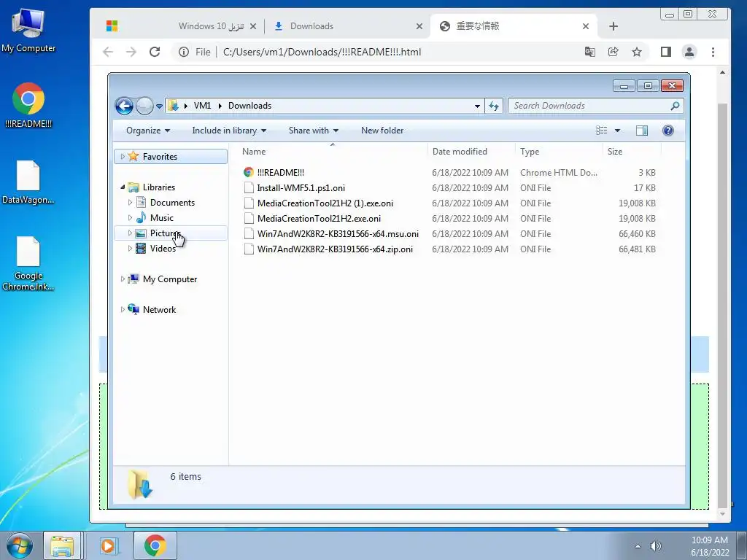The height and width of the screenshot is (560, 747).
Task: Open Explorer help icon
Action: pos(668,131)
